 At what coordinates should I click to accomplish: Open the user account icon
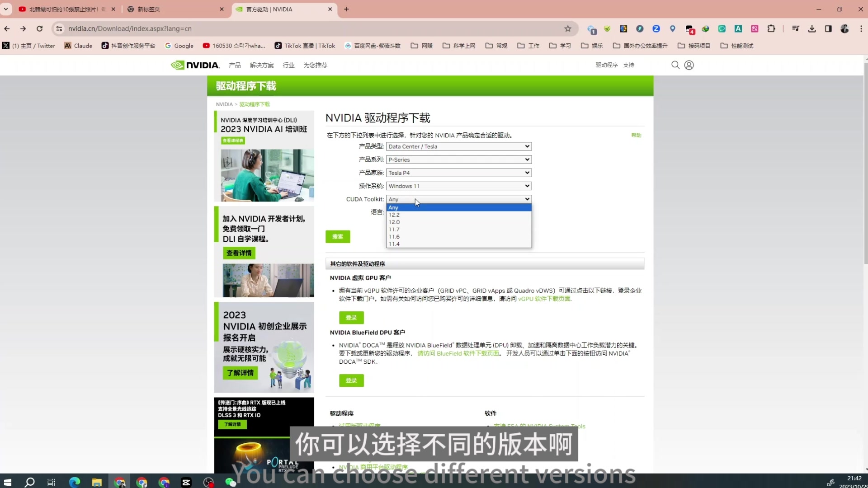click(x=689, y=65)
